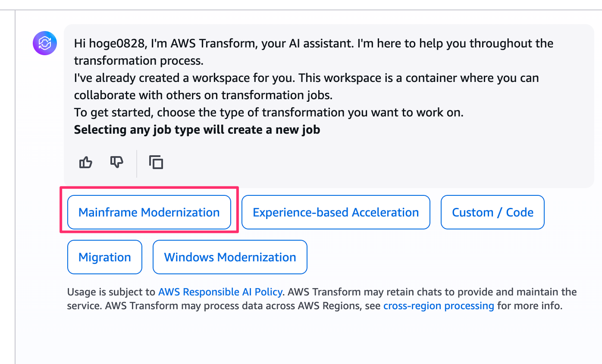Copy the assistant message to clipboard

click(156, 162)
